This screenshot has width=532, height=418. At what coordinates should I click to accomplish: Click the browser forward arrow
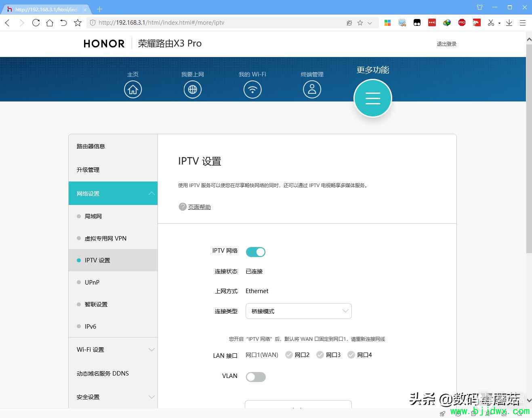pyautogui.click(x=22, y=23)
